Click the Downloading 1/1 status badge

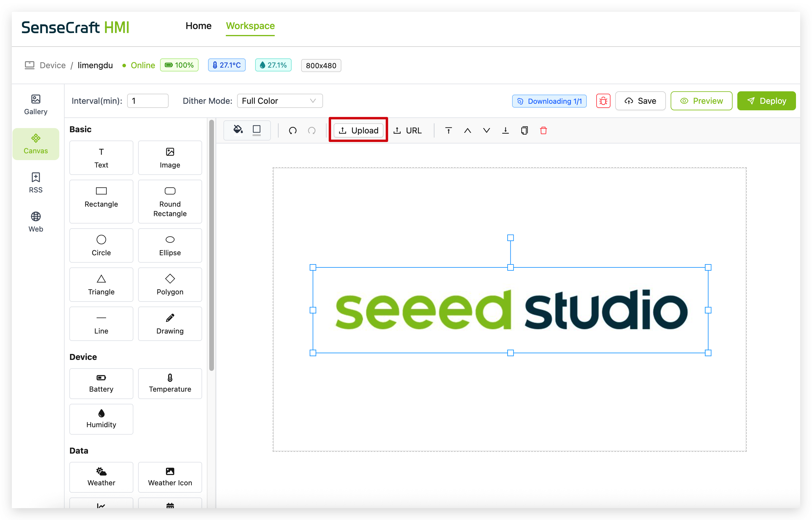[x=549, y=101]
